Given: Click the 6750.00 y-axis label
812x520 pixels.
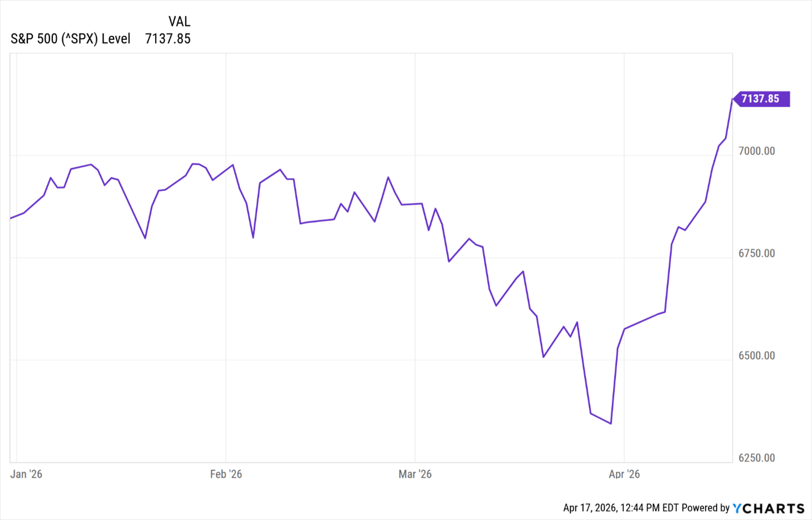Looking at the screenshot, I should [x=756, y=253].
